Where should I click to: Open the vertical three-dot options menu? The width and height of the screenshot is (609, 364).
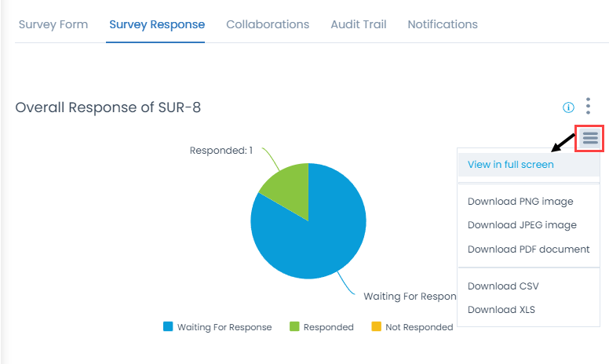coord(589,107)
